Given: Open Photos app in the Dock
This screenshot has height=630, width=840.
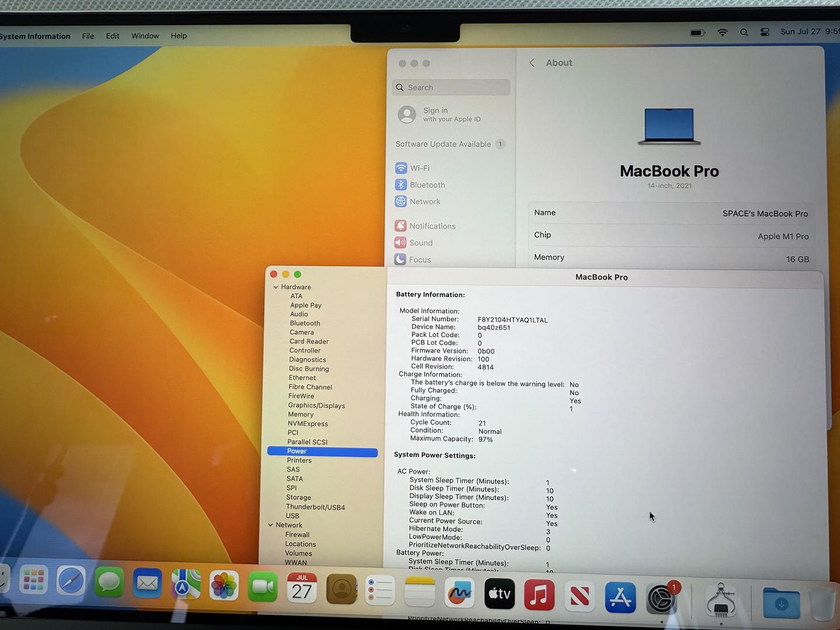Looking at the screenshot, I should (224, 585).
